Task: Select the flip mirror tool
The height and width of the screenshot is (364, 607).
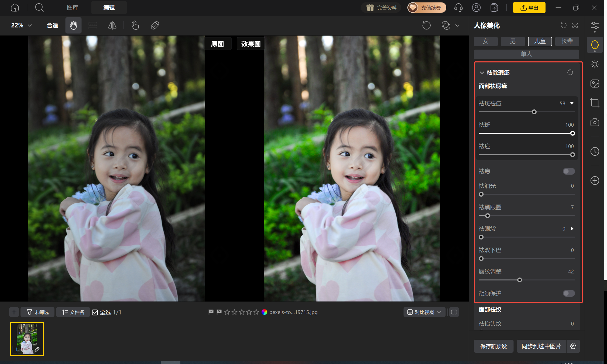Action: point(112,25)
